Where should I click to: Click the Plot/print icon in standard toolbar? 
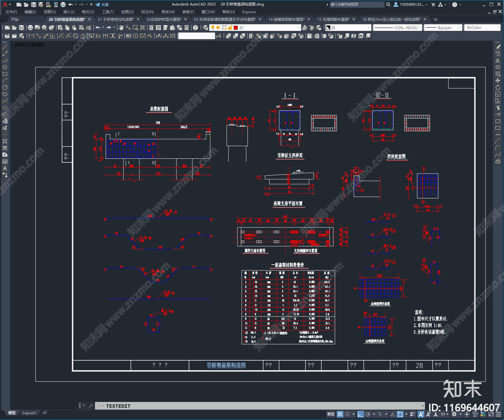pyautogui.click(x=30, y=28)
